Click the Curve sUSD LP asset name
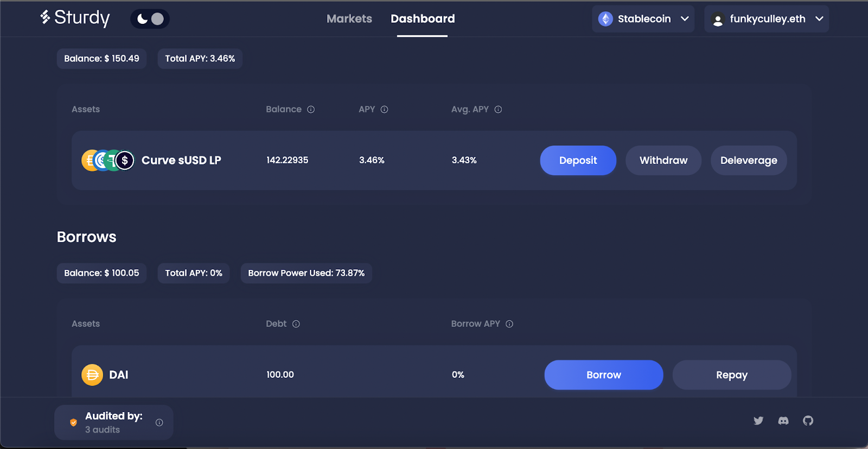 pos(181,160)
